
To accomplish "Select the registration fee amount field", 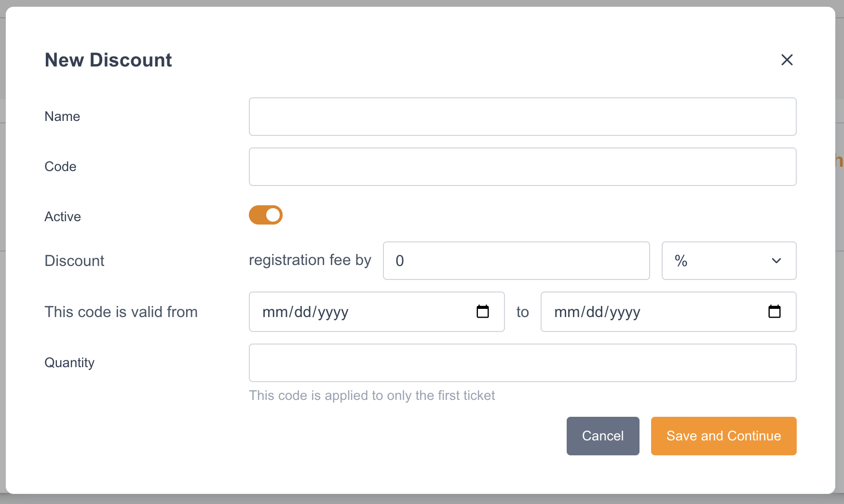I will tap(516, 261).
